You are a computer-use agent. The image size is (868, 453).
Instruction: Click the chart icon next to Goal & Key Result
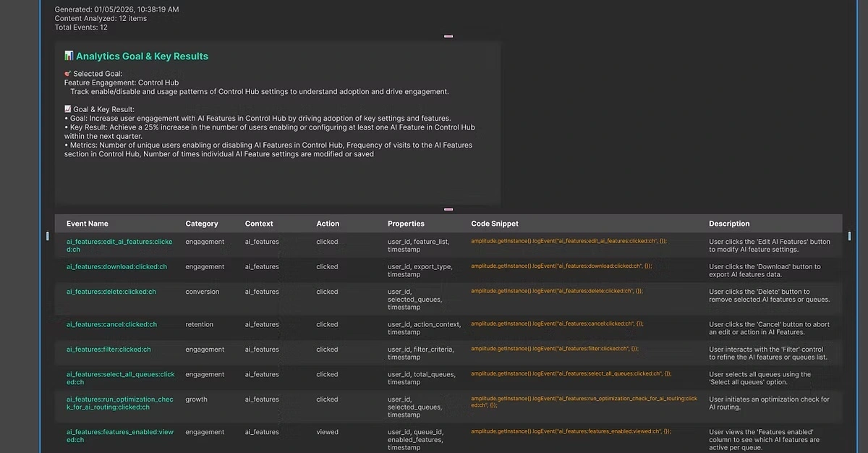(67, 109)
